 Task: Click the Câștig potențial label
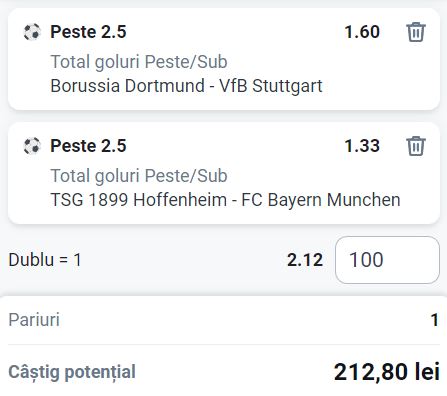pyautogui.click(x=72, y=372)
